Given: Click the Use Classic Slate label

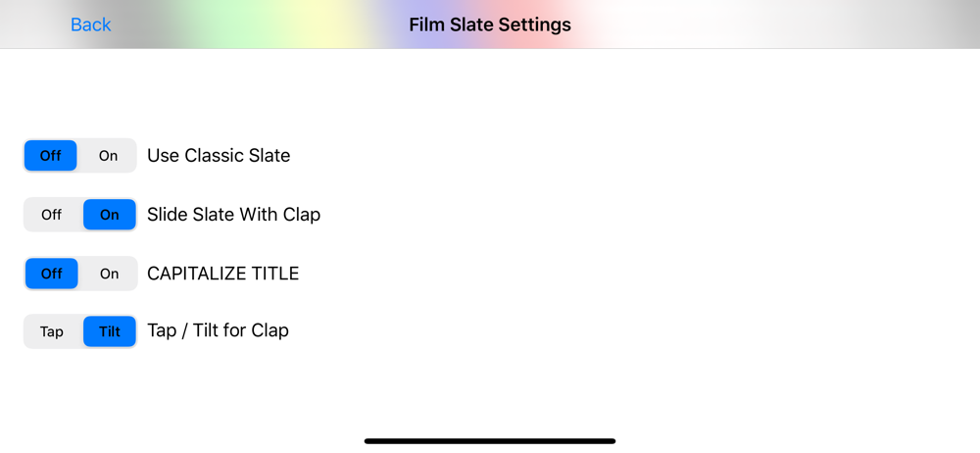Looking at the screenshot, I should 219,156.
